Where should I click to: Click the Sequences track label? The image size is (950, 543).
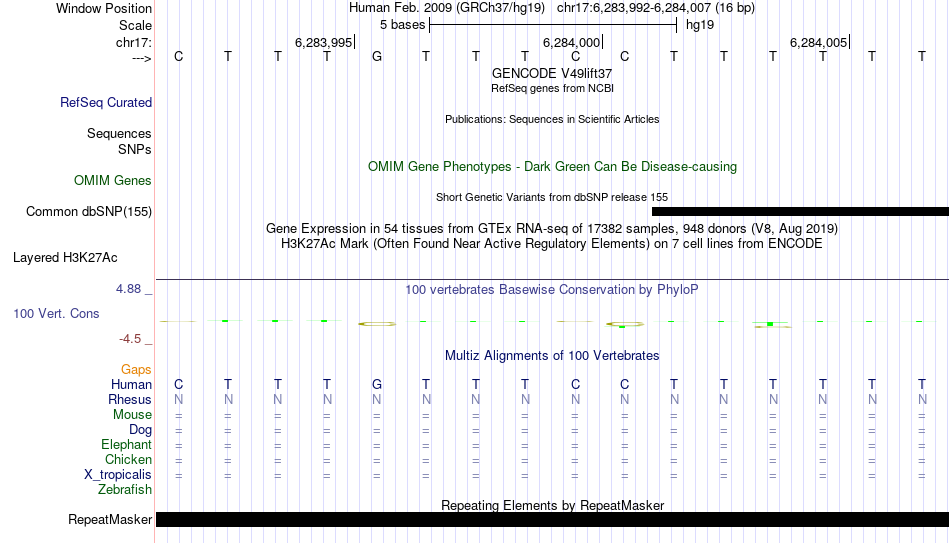119,133
